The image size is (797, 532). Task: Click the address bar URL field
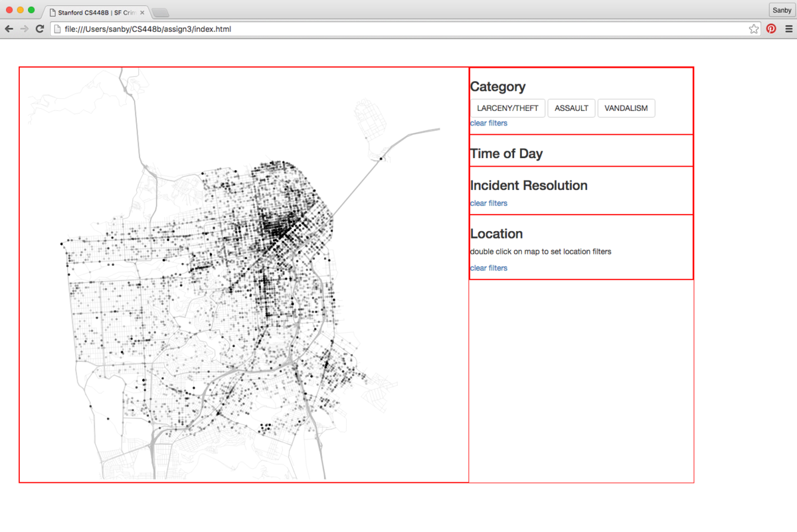405,29
